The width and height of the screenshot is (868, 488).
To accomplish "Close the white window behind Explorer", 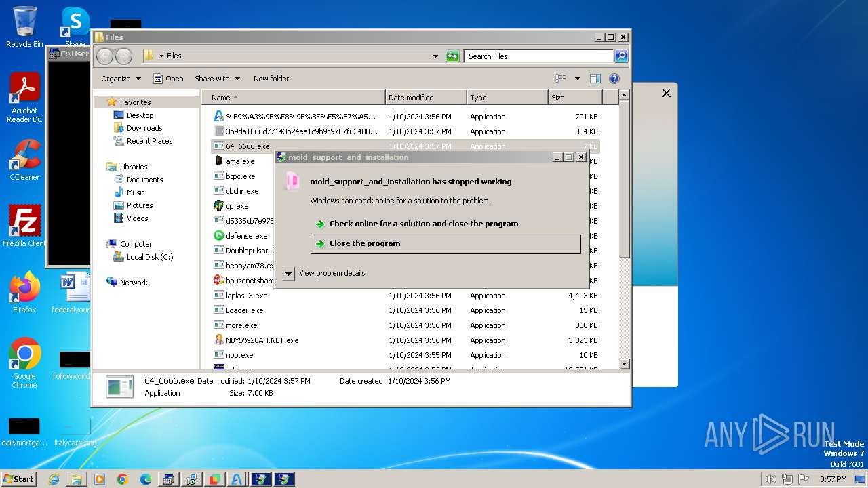I will [x=666, y=94].
